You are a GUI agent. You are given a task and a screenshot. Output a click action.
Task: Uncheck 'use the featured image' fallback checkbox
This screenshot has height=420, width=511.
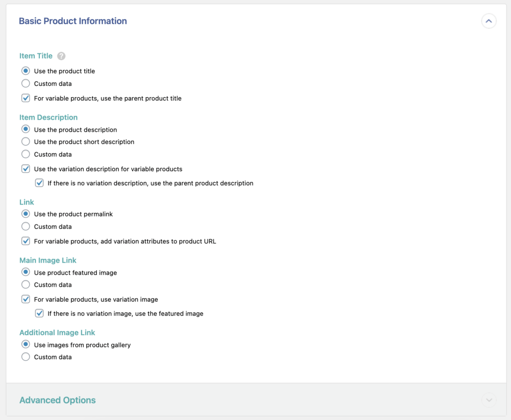point(39,313)
